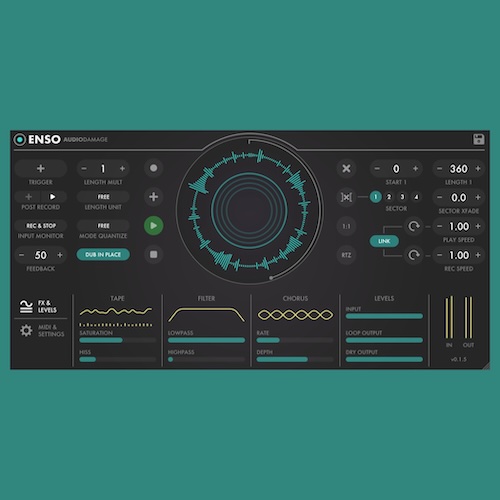Select sector 1
The image size is (500, 500).
pos(375,197)
